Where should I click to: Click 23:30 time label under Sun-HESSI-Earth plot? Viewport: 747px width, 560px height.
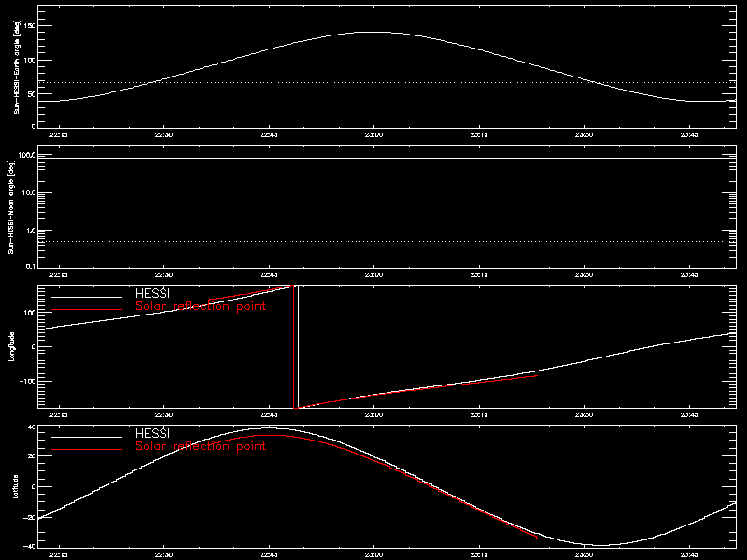[x=585, y=135]
